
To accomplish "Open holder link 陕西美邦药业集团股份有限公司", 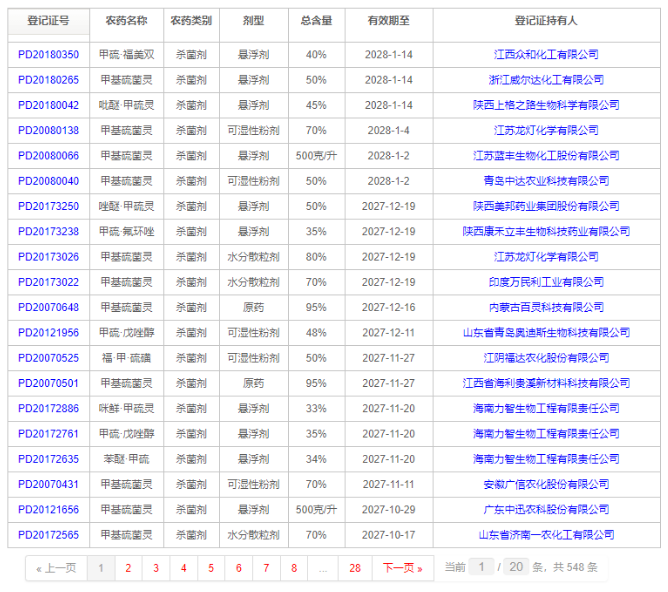I will click(x=546, y=206).
